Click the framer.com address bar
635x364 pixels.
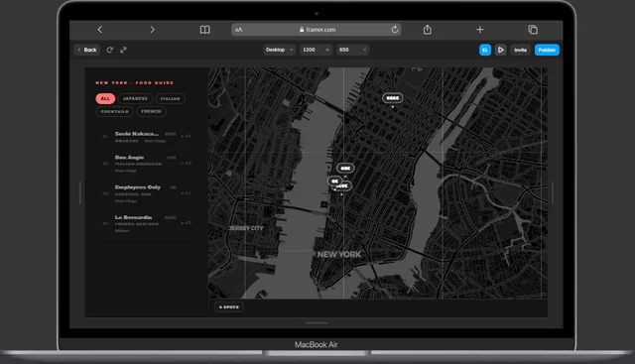click(x=317, y=30)
